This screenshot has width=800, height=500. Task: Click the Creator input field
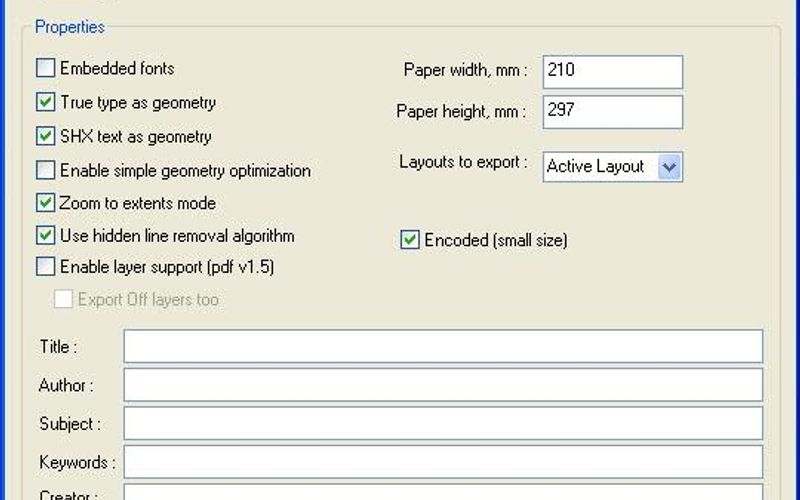click(442, 493)
